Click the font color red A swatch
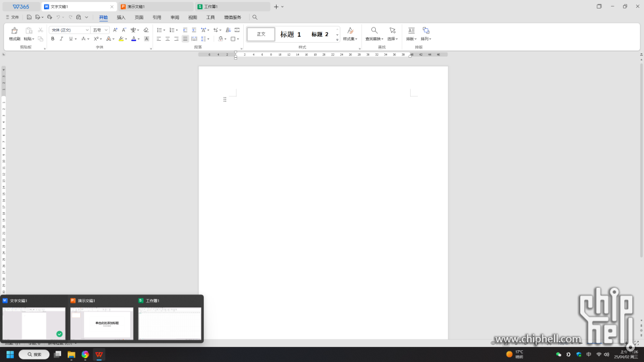 [133, 39]
